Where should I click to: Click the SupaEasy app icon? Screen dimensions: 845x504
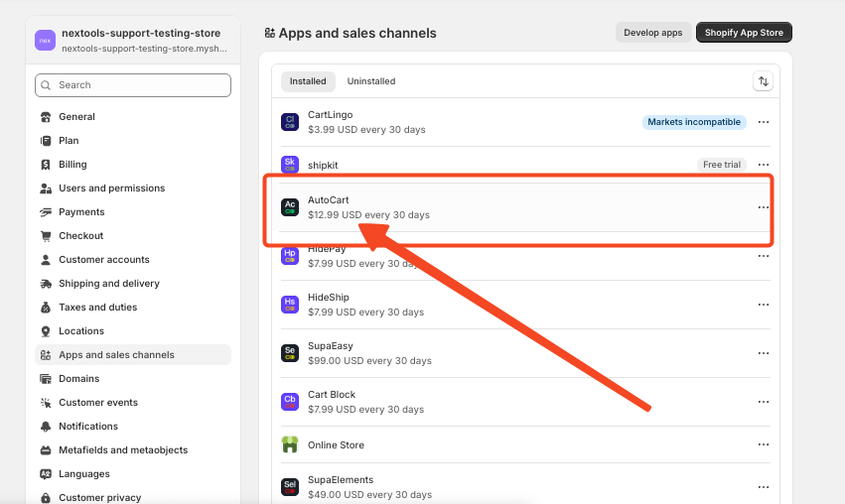[290, 352]
